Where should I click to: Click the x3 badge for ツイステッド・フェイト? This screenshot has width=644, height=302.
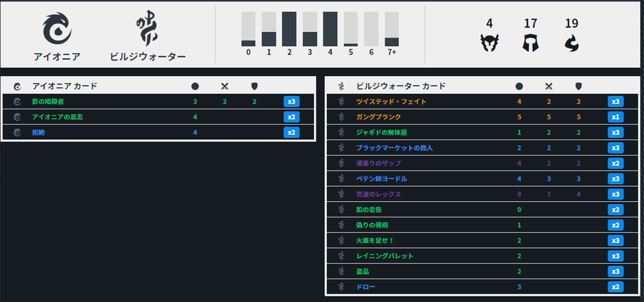pyautogui.click(x=616, y=102)
